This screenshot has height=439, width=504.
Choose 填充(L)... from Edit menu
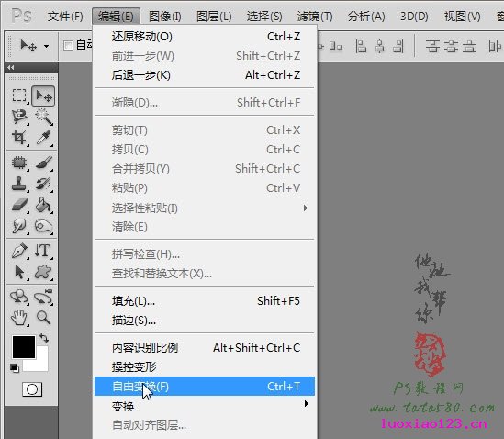tap(205, 301)
